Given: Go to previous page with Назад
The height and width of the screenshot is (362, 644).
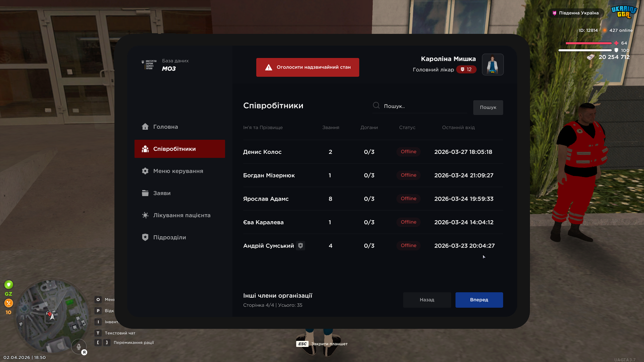Looking at the screenshot, I should [x=427, y=300].
